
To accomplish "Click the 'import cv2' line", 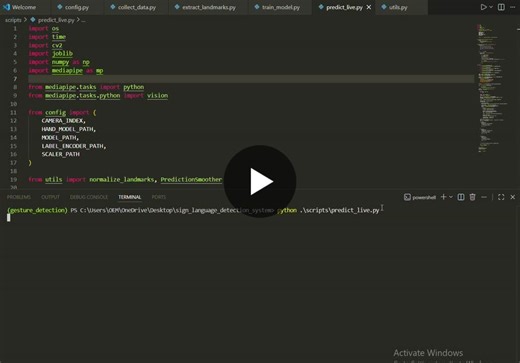I will (45, 45).
